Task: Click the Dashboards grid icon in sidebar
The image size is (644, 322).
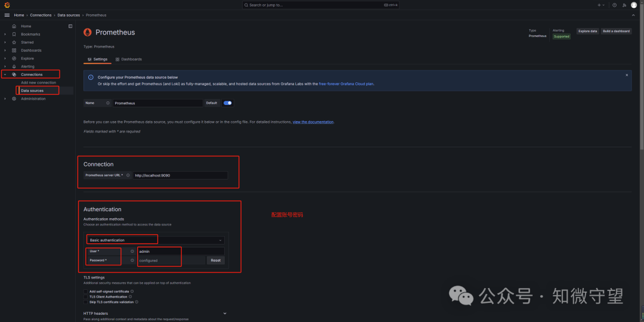Action: (14, 51)
